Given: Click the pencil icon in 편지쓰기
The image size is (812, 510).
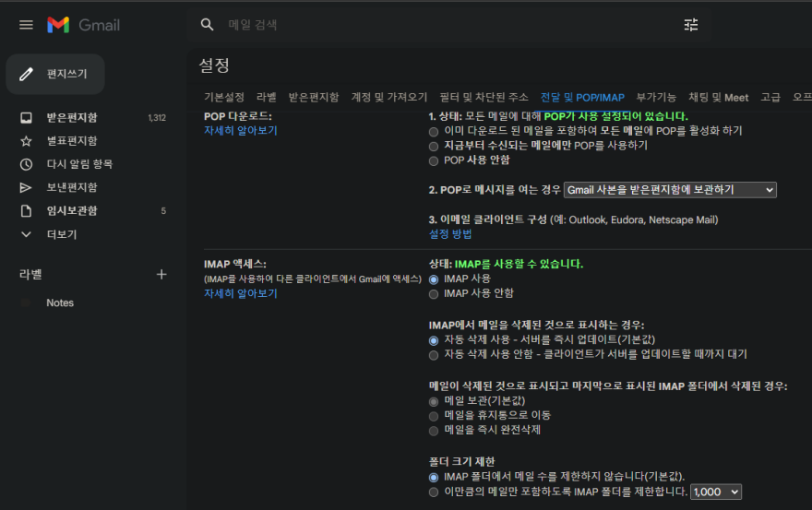Looking at the screenshot, I should click(27, 74).
